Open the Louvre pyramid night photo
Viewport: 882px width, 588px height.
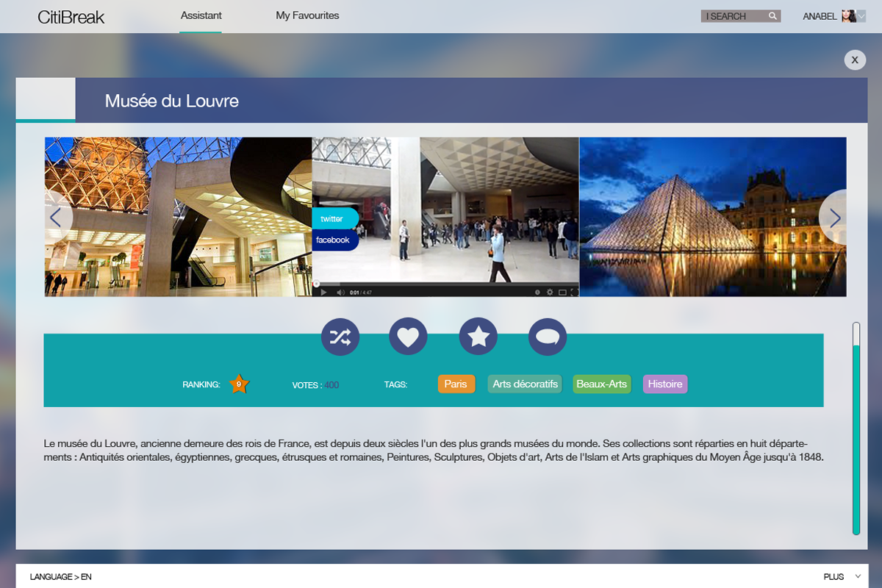pos(713,217)
